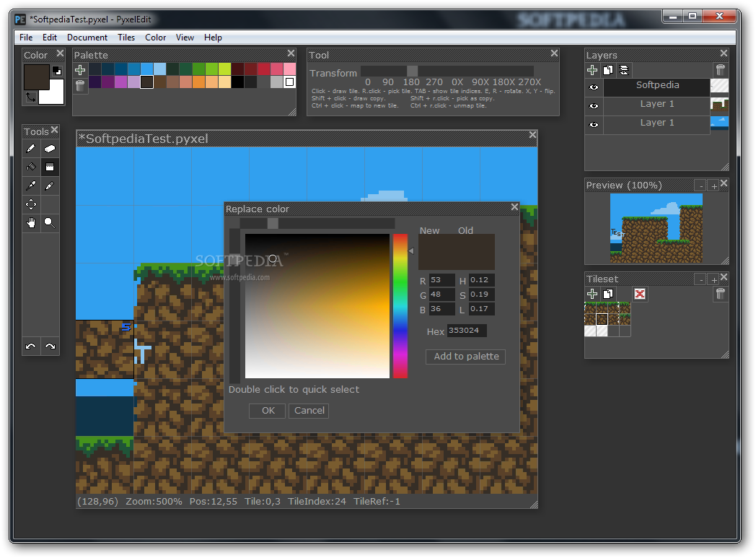Select the paint bucket Fill tool

(31, 167)
